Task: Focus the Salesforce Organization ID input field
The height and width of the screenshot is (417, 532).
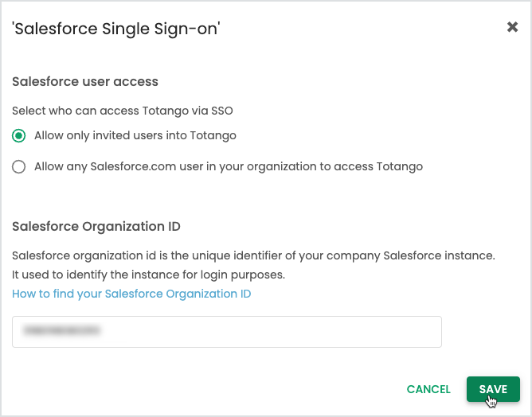Action: point(226,332)
